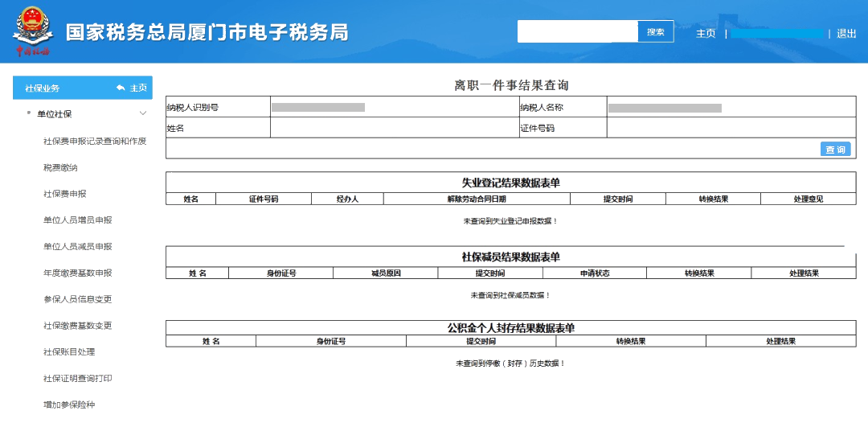
Task: Click 减员原因 column header
Action: tap(386, 273)
